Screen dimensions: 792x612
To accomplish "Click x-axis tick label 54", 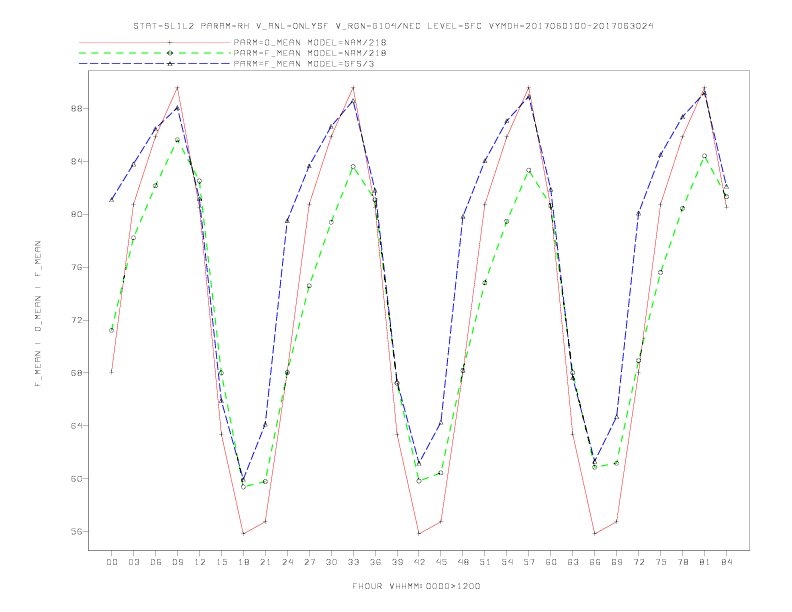I will point(507,562).
